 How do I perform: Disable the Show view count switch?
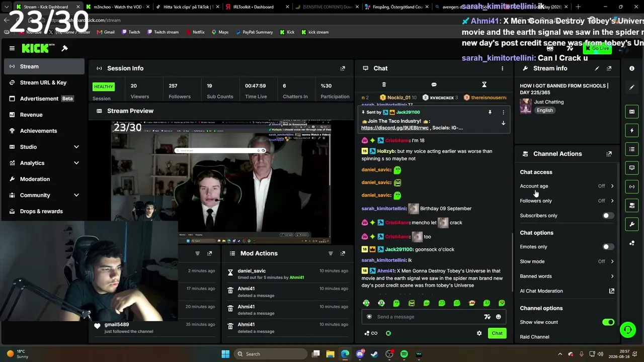[608, 322]
